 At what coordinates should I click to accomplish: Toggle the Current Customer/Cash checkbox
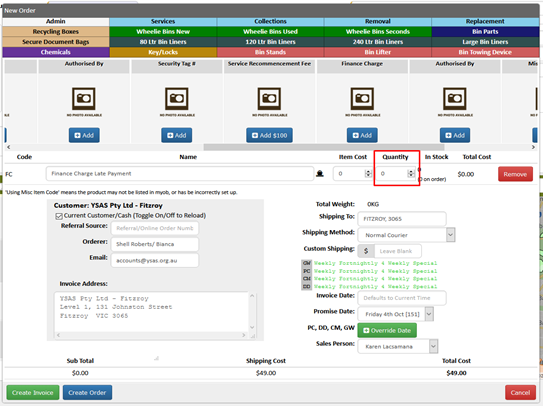pyautogui.click(x=59, y=216)
